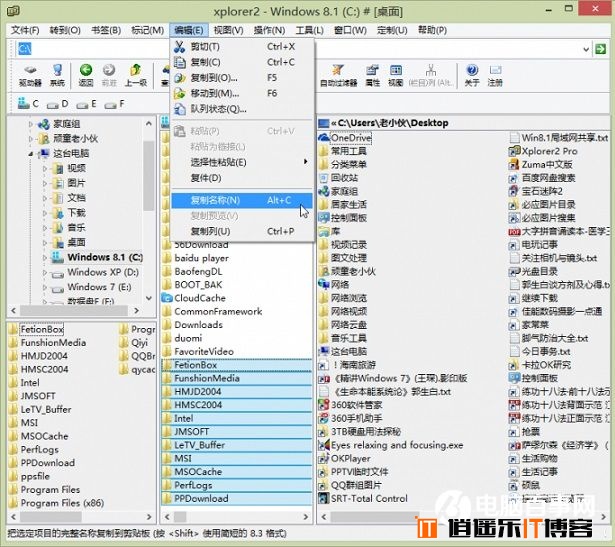This screenshot has height=547, width=615.
Task: Choose 复制名称(N) from the edit menu
Action: click(242, 200)
